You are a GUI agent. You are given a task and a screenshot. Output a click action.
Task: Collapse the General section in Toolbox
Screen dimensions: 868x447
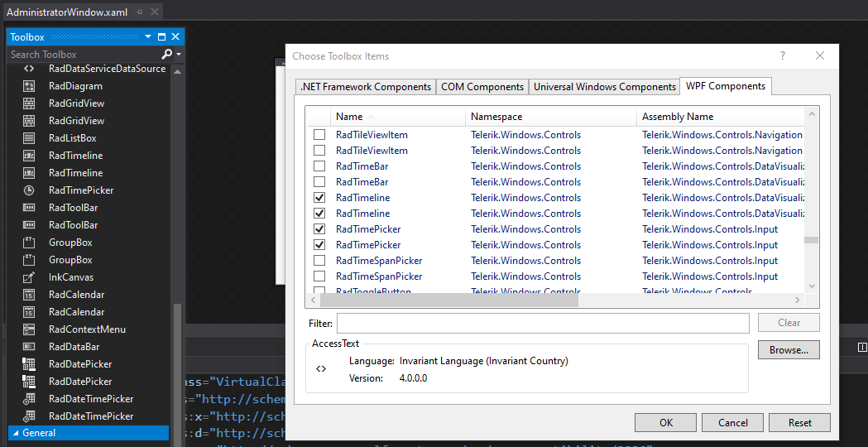pos(16,433)
